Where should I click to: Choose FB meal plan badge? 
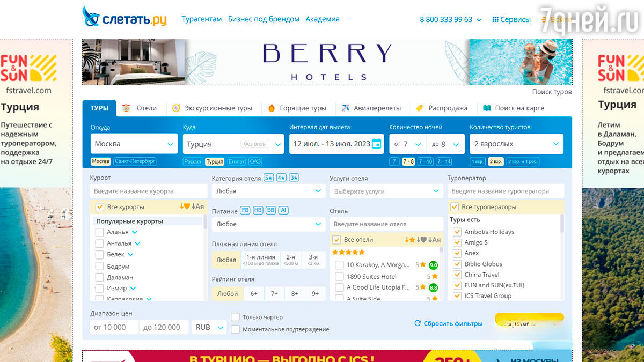coord(245,211)
